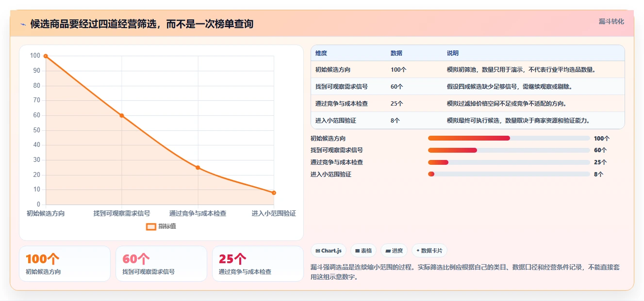Click the 25个 cell in the table
The height and width of the screenshot is (301, 644).
[x=397, y=104]
